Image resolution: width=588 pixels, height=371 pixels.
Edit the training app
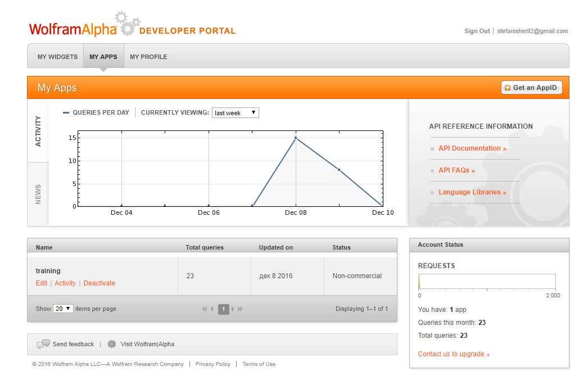(42, 283)
